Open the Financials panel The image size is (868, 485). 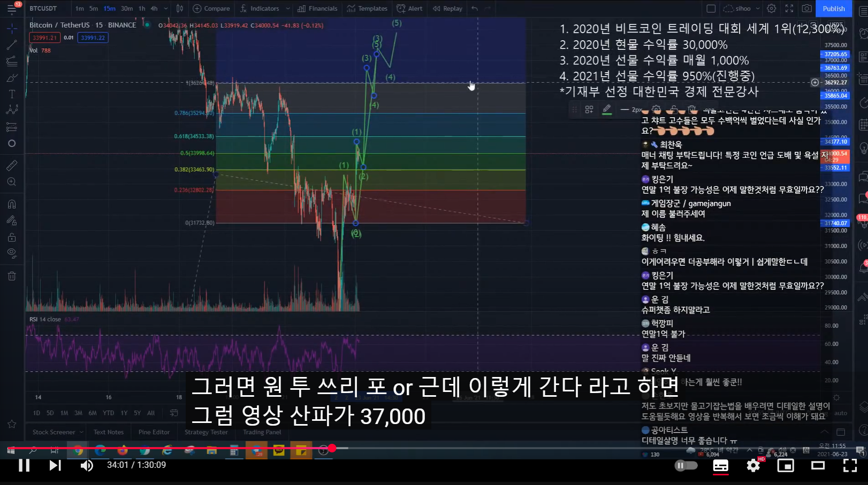pyautogui.click(x=317, y=9)
